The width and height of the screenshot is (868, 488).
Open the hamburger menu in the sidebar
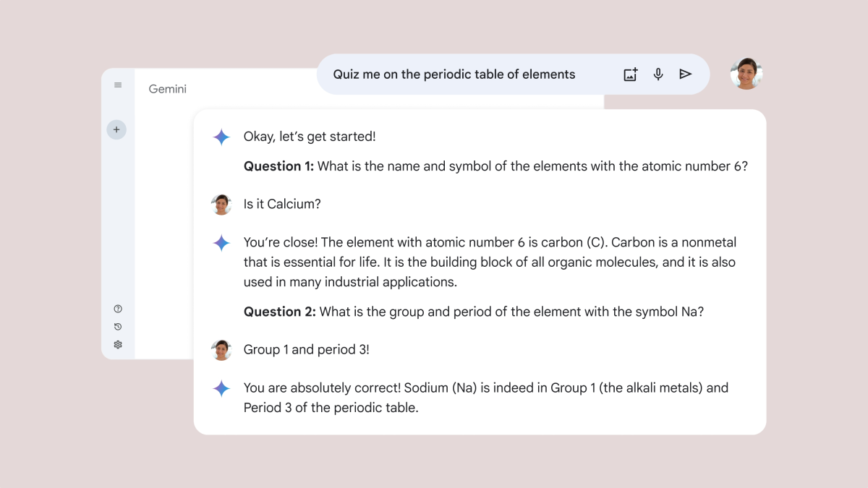(118, 85)
